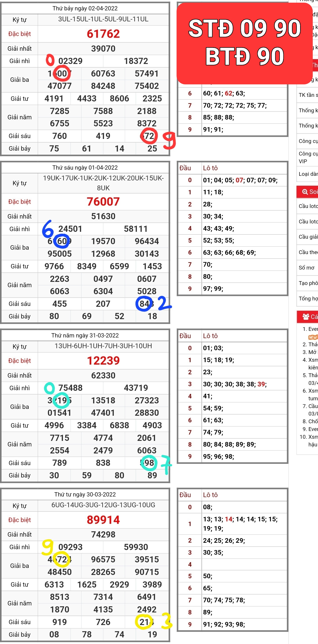The width and height of the screenshot is (318, 644).
Task: Click third prize number 90715
Action: pos(147,572)
